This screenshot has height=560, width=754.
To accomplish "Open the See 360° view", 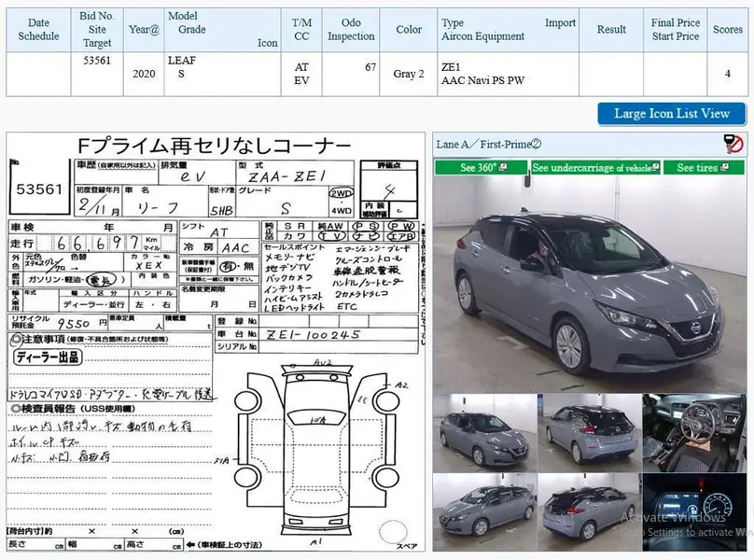I will click(x=480, y=168).
